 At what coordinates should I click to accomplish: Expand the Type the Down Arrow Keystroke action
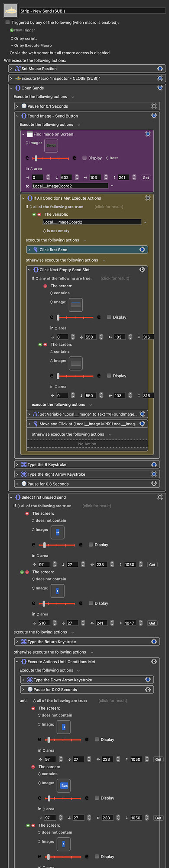pyautogui.click(x=23, y=680)
